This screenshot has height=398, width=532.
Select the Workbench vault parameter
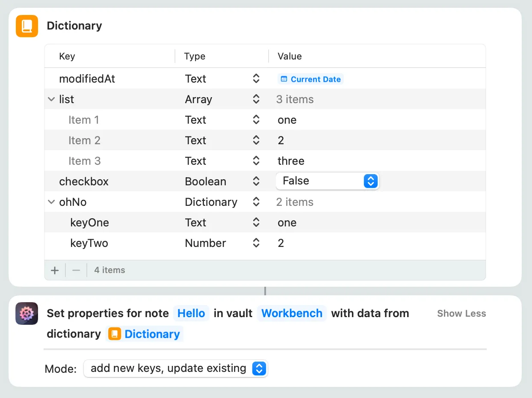click(x=292, y=314)
